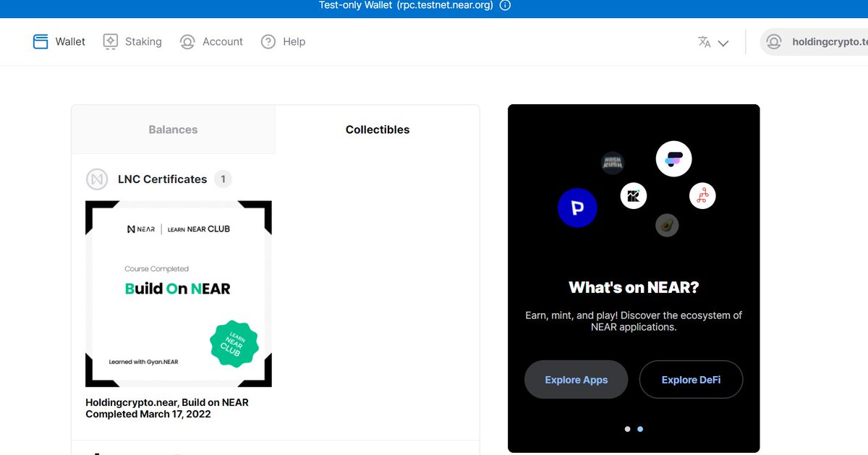
Task: Expand the language dropdown chevron
Action: pyautogui.click(x=723, y=43)
